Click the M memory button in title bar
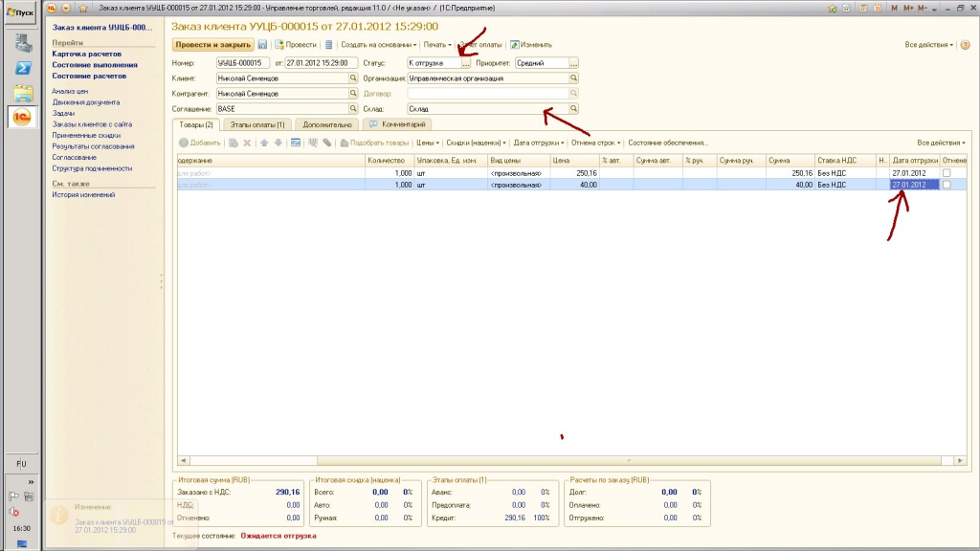 click(895, 8)
